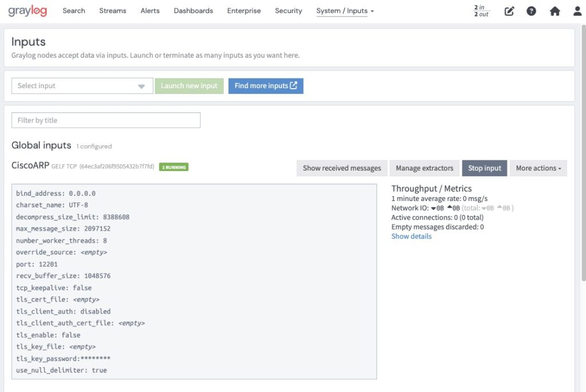Open the Dashboards page
The height and width of the screenshot is (392, 586).
coord(193,11)
